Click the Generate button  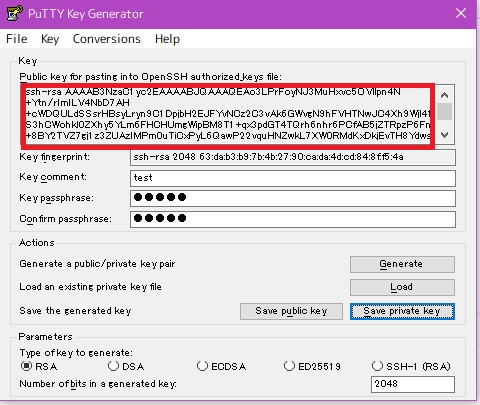[402, 264]
